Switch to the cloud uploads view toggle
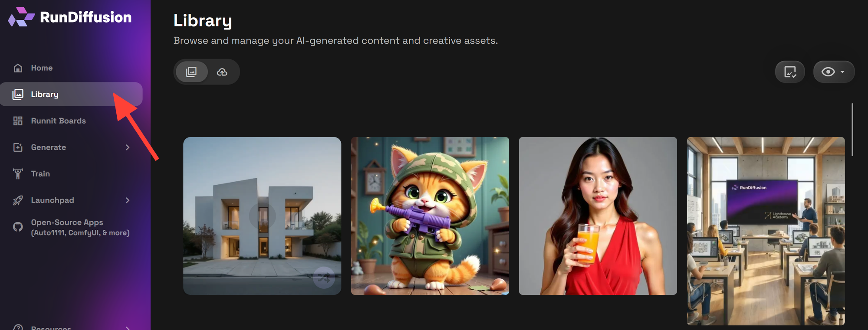The height and width of the screenshot is (330, 868). 222,72
